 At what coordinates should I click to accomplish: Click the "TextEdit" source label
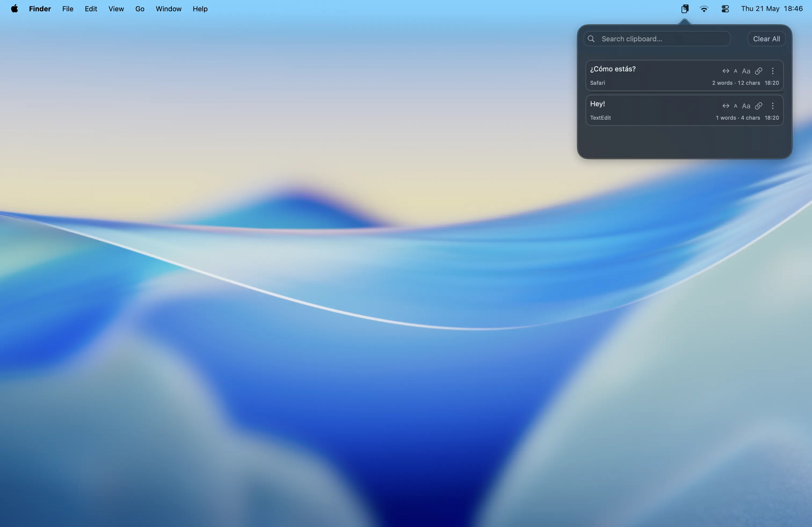pyautogui.click(x=600, y=118)
